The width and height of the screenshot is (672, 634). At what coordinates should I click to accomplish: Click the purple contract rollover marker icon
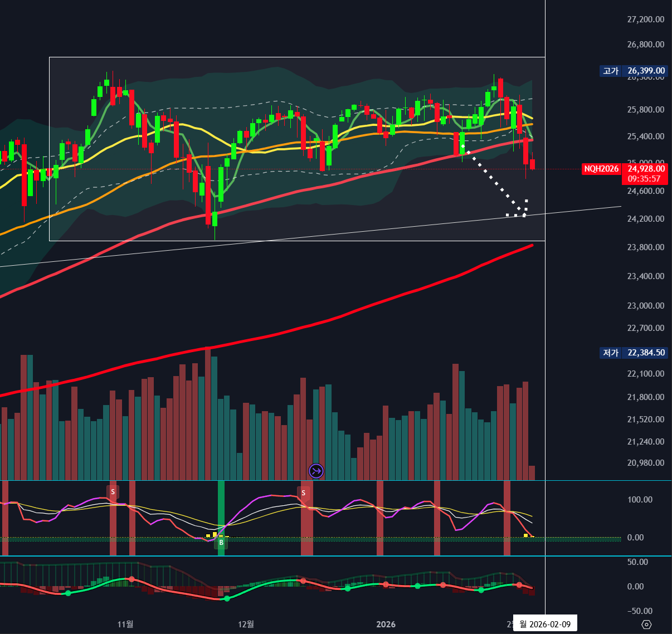316,471
